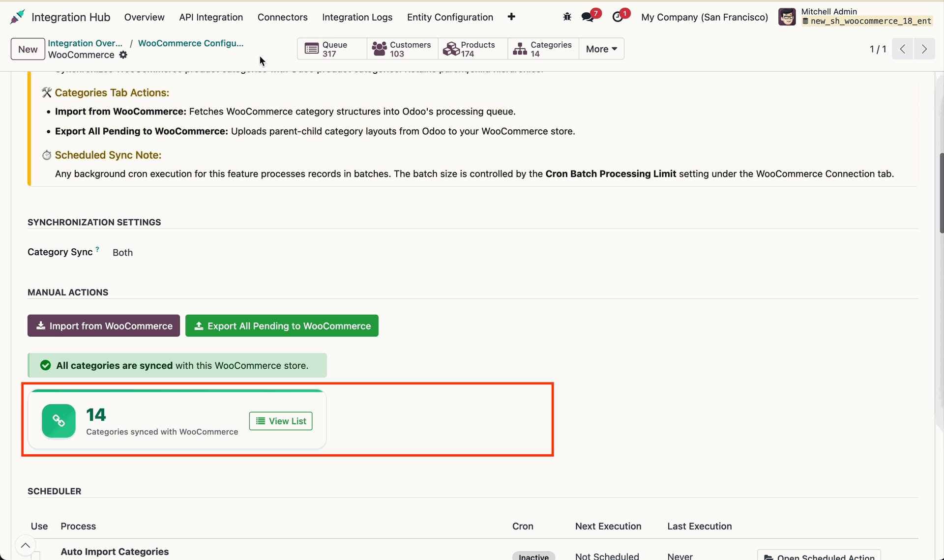The height and width of the screenshot is (560, 944).
Task: Click the Integration Hub app title
Action: (x=71, y=17)
